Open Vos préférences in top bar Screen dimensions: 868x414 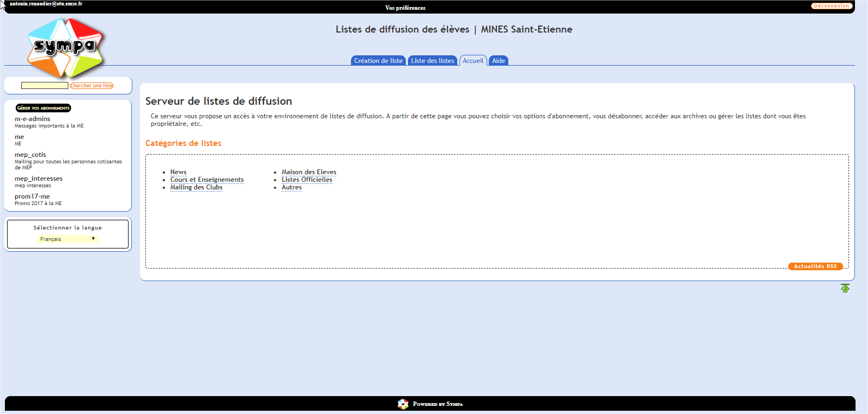coord(405,8)
